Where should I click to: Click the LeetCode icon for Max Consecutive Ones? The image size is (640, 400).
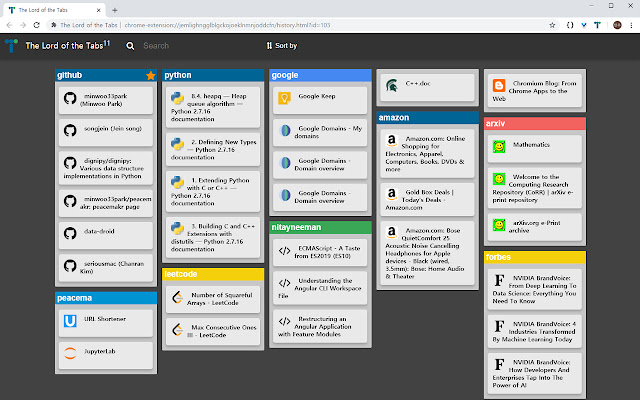point(177,329)
